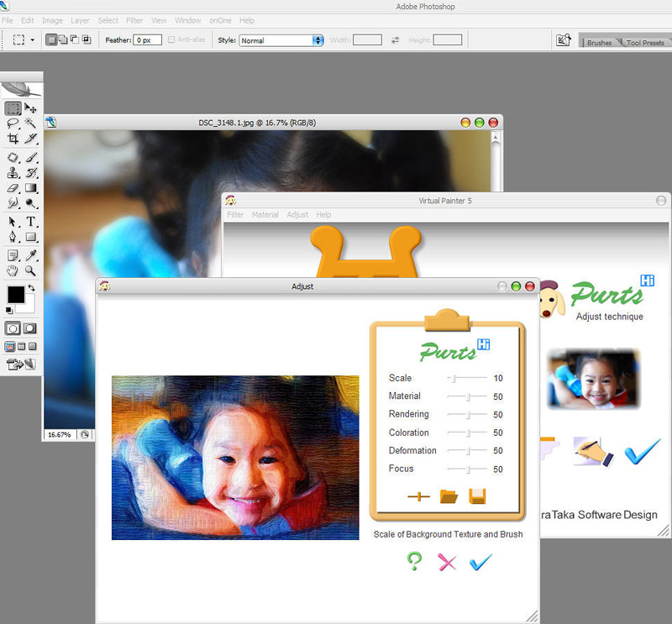672x624 pixels.
Task: Switch to Brushes tab in palette well
Action: pyautogui.click(x=599, y=43)
